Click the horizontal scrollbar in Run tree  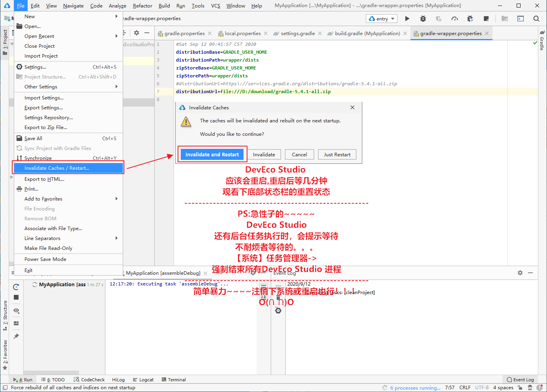tap(51, 373)
